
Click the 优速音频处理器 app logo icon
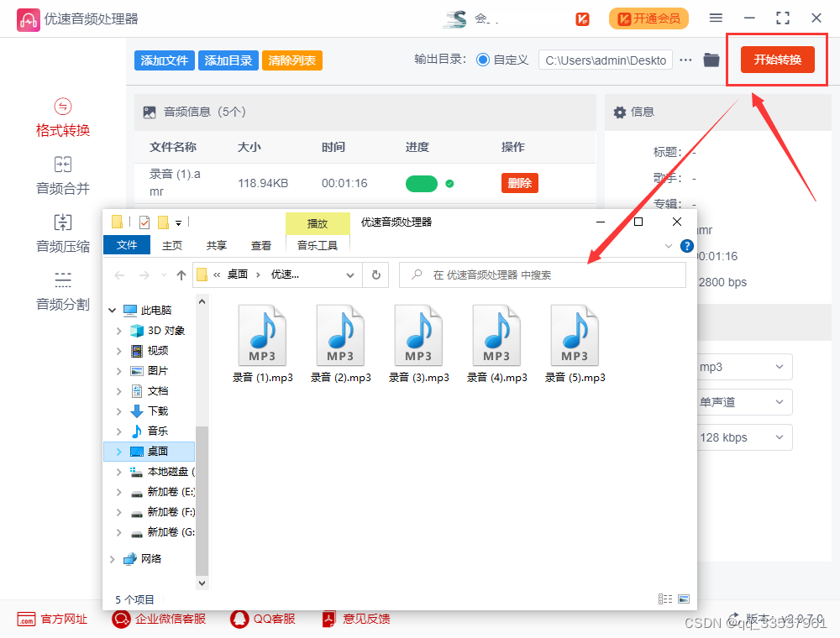(x=28, y=20)
